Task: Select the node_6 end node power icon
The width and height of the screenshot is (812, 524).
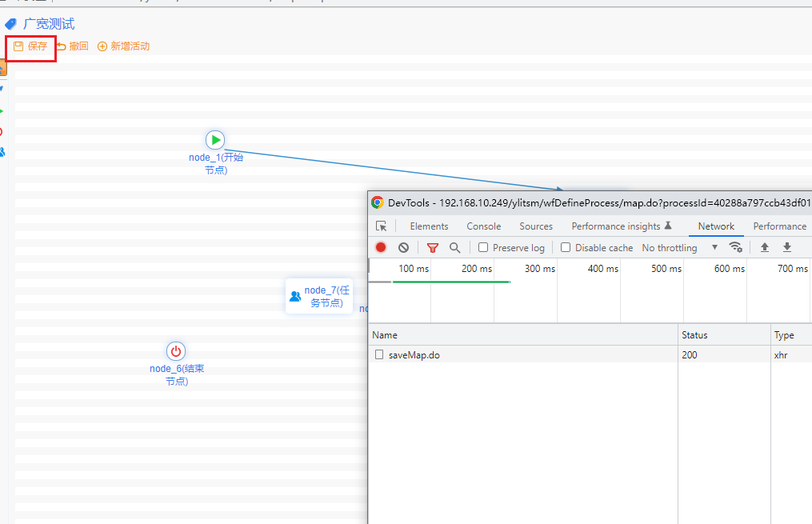Action: tap(176, 351)
